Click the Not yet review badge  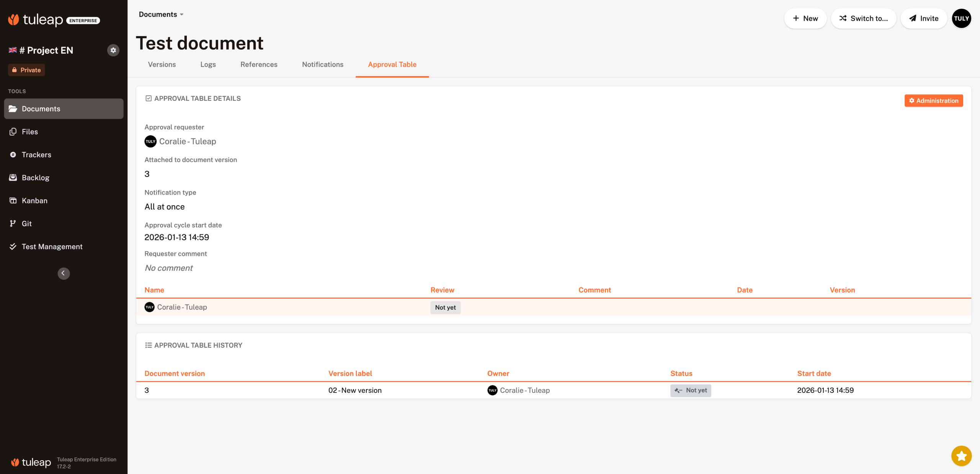tap(445, 307)
